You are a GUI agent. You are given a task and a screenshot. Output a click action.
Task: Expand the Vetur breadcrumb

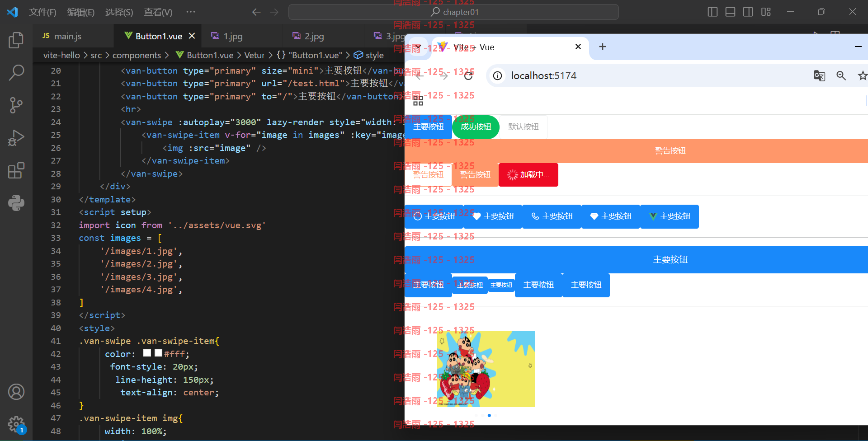coord(255,55)
